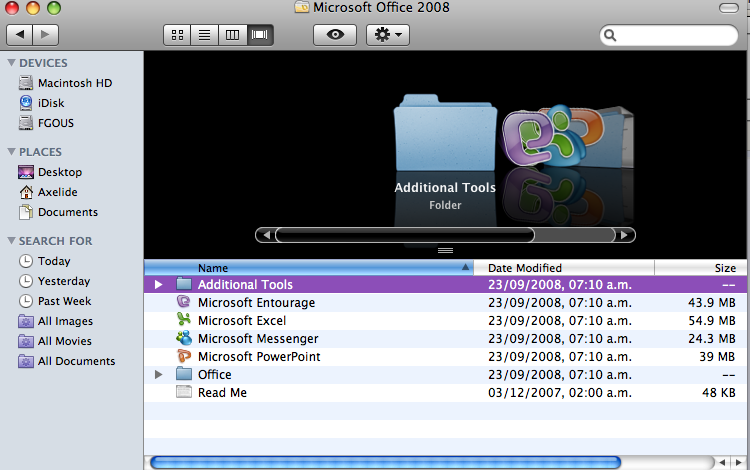The height and width of the screenshot is (470, 750).
Task: Collapse the DEVICES sidebar section
Action: 12,63
